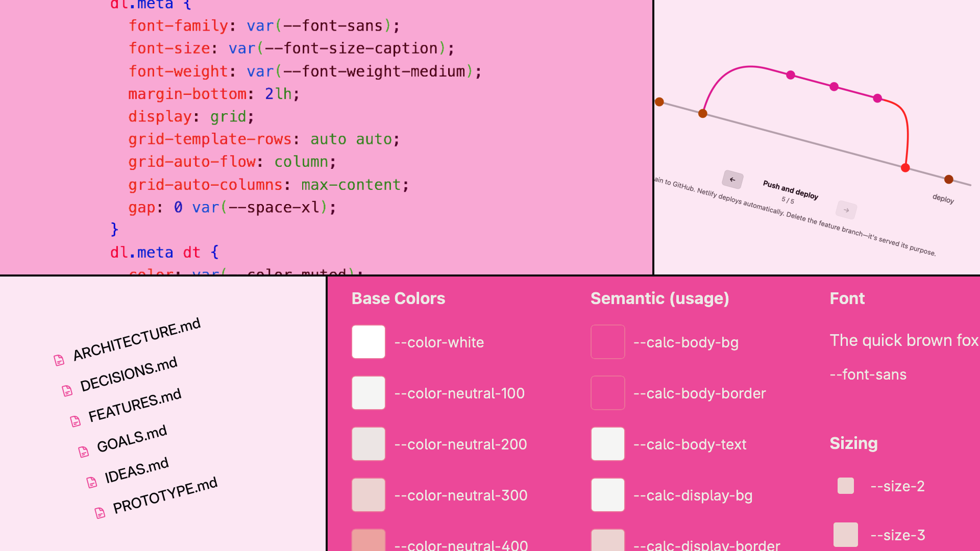Pick the --color-neutral-300 swatch

point(368,495)
